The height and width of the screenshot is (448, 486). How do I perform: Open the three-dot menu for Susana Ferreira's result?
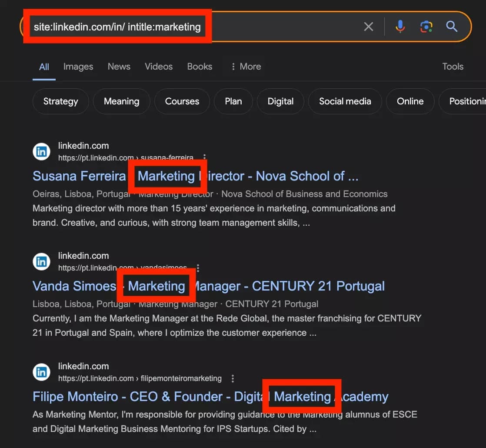click(x=204, y=157)
